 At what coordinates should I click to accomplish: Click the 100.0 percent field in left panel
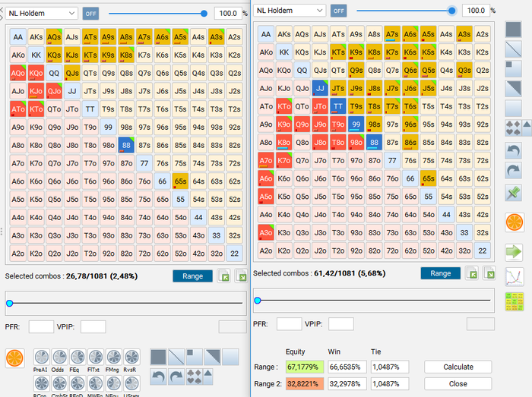pyautogui.click(x=228, y=14)
